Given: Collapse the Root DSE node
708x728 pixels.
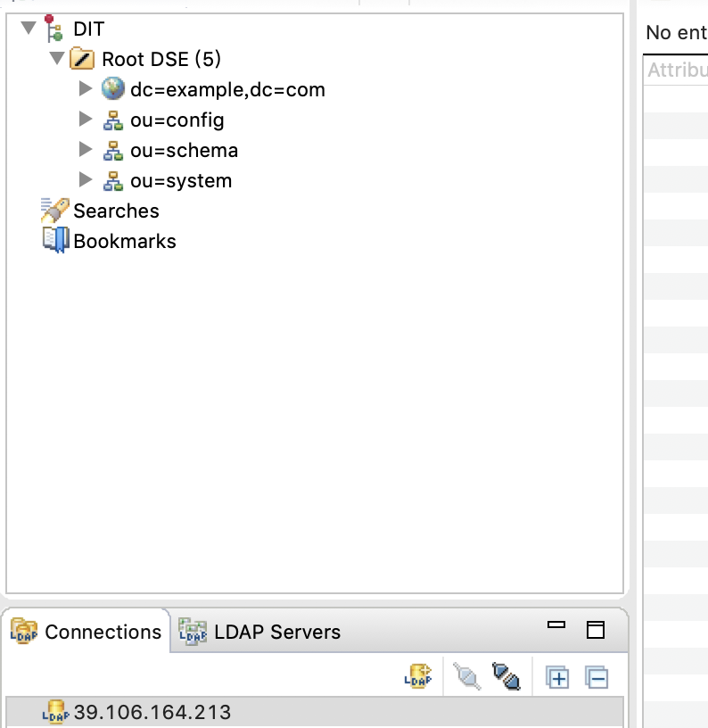Looking at the screenshot, I should [x=56, y=59].
